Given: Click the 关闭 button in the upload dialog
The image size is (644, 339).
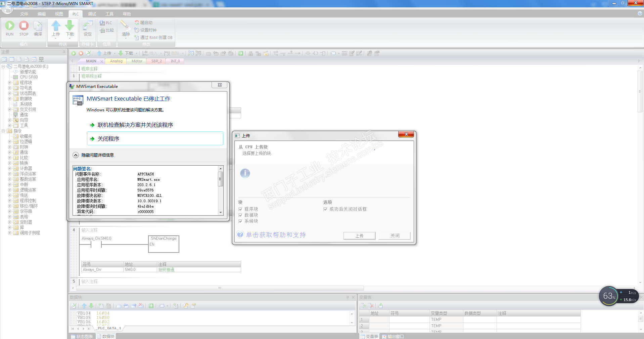Looking at the screenshot, I should (395, 236).
